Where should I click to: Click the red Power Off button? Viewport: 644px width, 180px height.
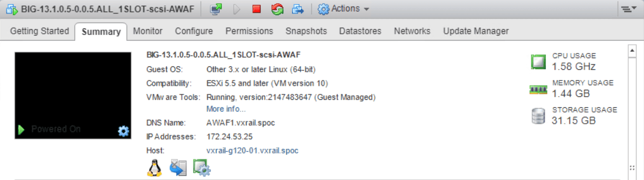point(256,9)
